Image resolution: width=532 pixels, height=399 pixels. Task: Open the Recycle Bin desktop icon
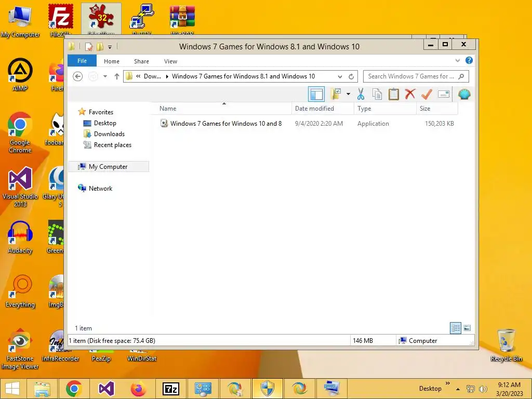[506, 345]
